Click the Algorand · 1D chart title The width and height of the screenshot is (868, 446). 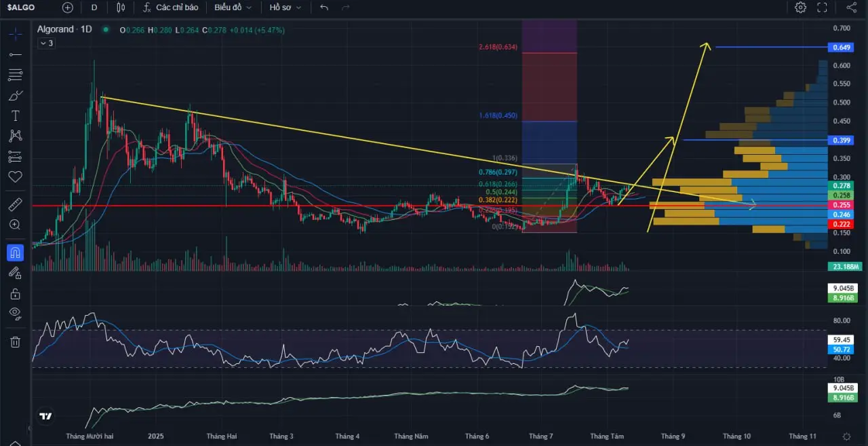click(x=64, y=30)
